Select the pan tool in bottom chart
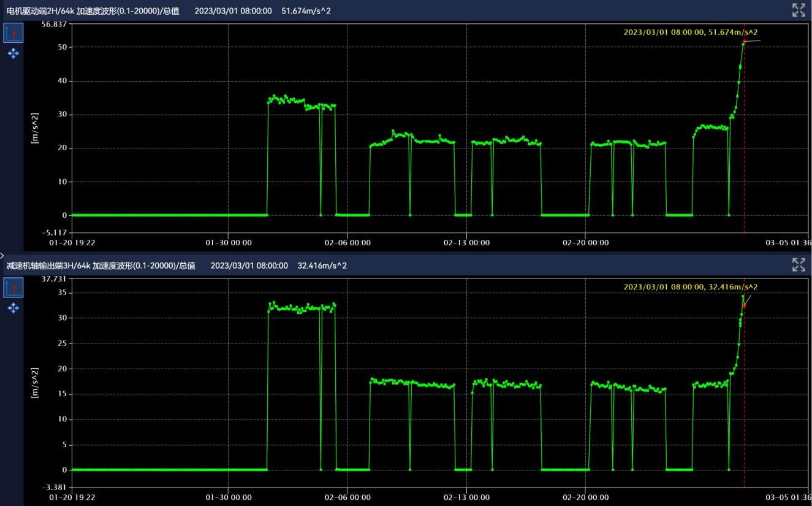Image resolution: width=812 pixels, height=506 pixels. click(x=13, y=308)
